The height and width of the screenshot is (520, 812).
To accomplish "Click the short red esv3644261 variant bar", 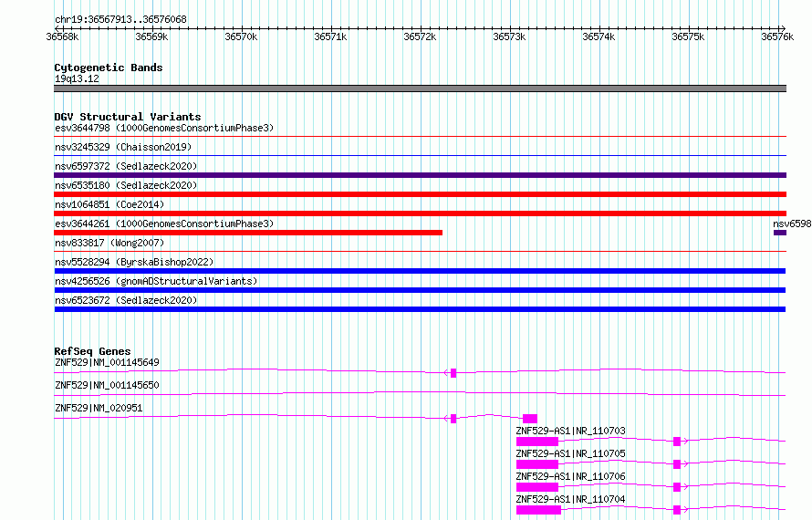I will click(248, 233).
